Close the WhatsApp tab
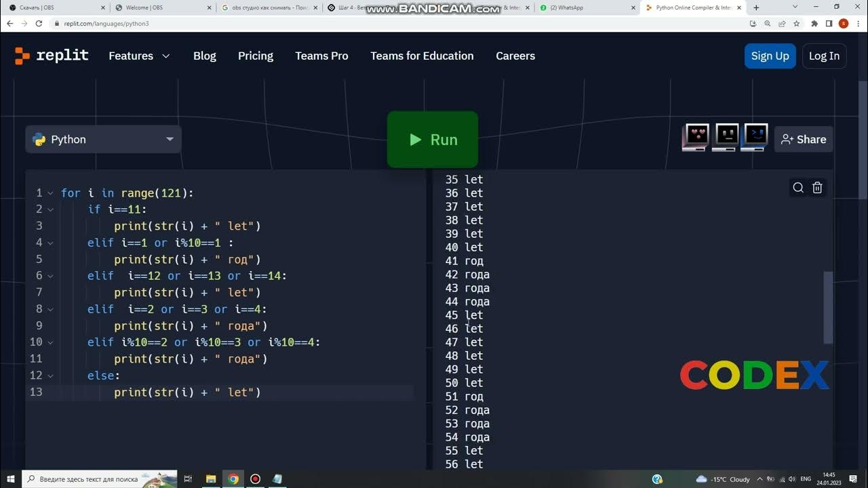The width and height of the screenshot is (868, 488). pyautogui.click(x=633, y=7)
